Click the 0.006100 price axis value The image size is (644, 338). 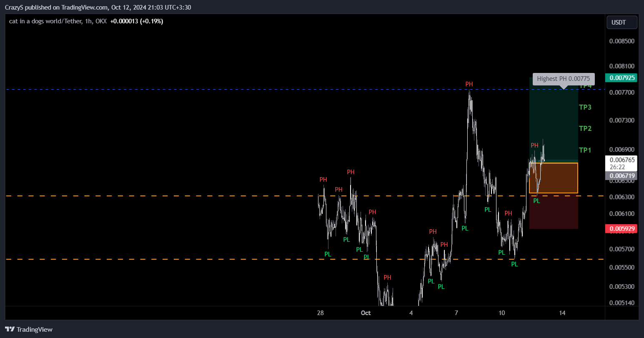pyautogui.click(x=622, y=213)
